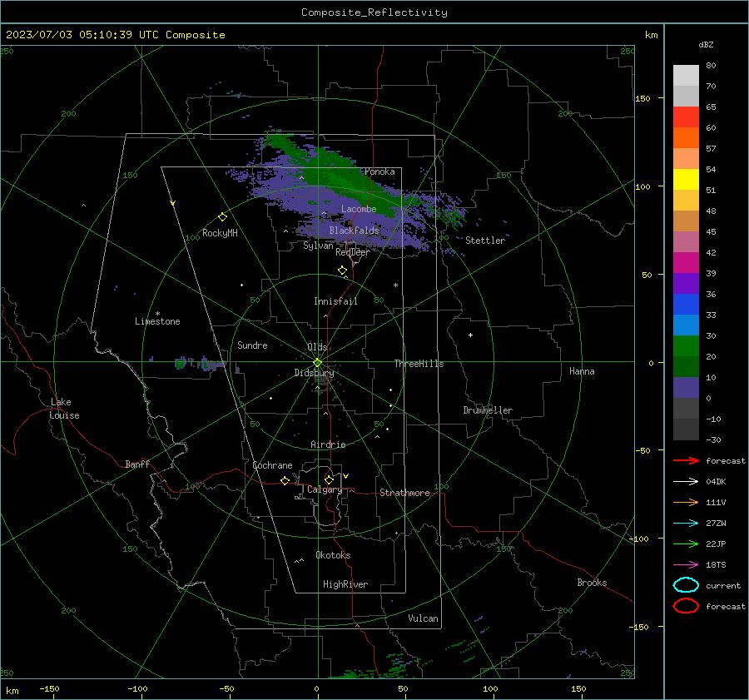Image resolution: width=749 pixels, height=700 pixels.
Task: Click the cyan 27ZW arrow legend icon
Action: [x=686, y=524]
